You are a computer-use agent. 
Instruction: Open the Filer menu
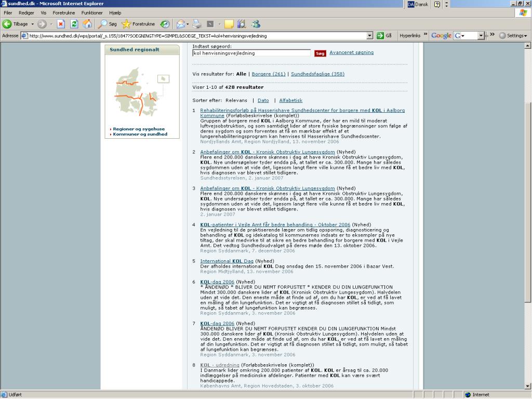tap(8, 13)
